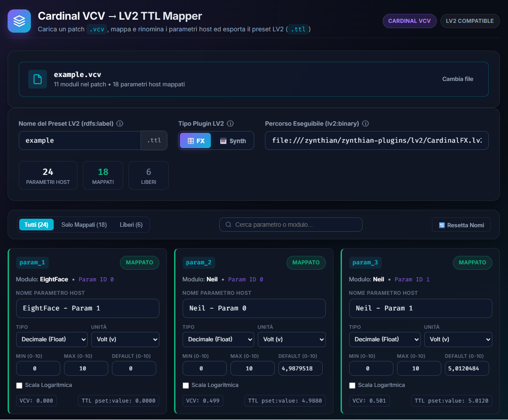The width and height of the screenshot is (508, 420).
Task: Click MIN field in param_3 card
Action: point(371,369)
